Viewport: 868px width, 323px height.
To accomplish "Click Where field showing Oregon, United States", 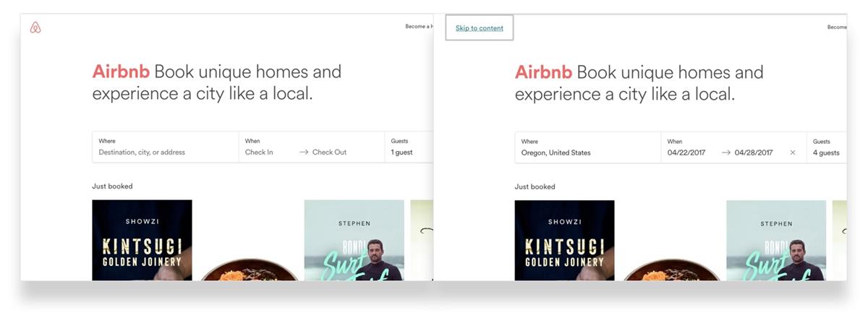I will [588, 147].
